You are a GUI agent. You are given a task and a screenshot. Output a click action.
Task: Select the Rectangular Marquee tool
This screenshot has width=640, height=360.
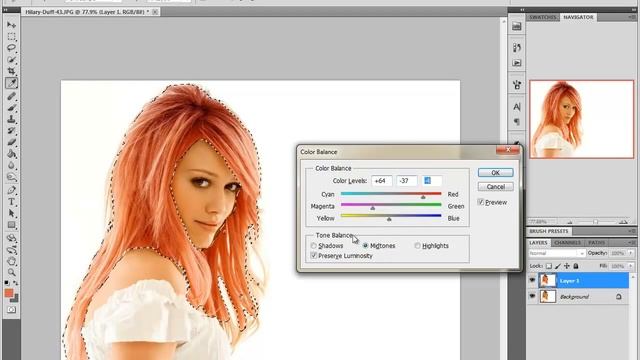point(11,37)
